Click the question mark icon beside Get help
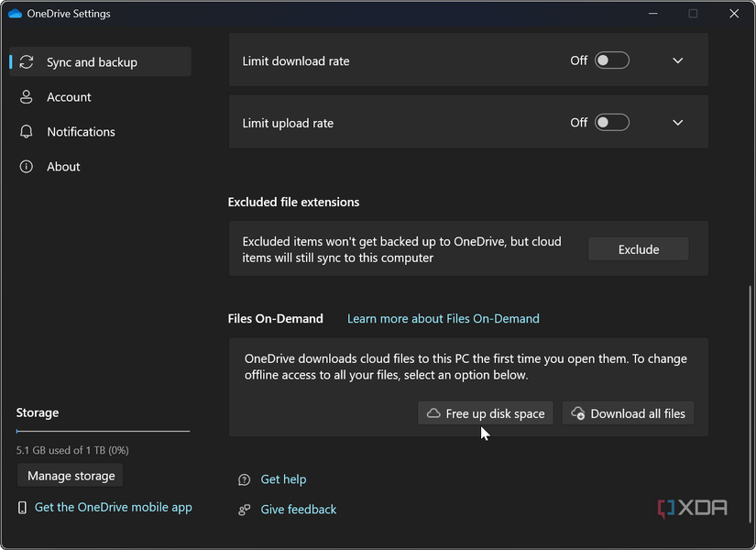 pyautogui.click(x=244, y=479)
